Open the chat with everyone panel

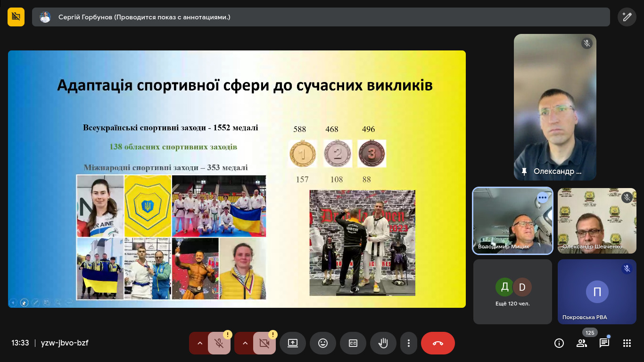tap(604, 343)
